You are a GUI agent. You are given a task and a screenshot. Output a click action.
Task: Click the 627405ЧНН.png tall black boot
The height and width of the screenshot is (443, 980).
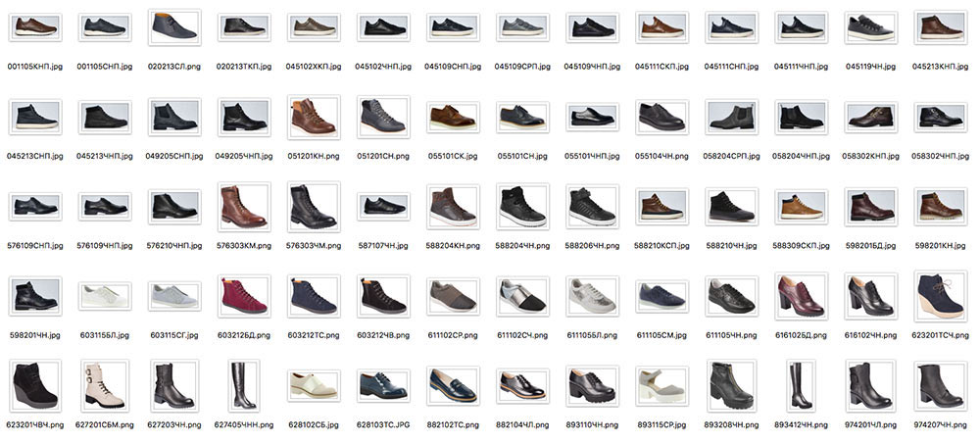pos(244,384)
